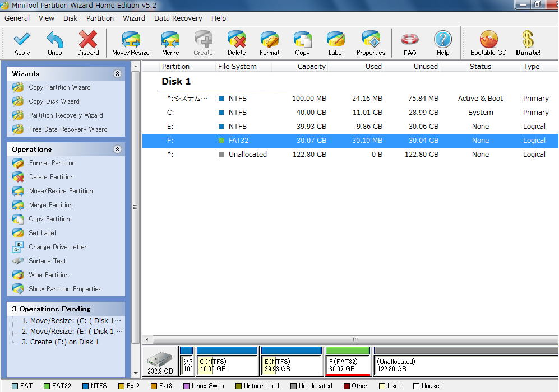Select Move/Resize Partition operation

pyautogui.click(x=61, y=191)
